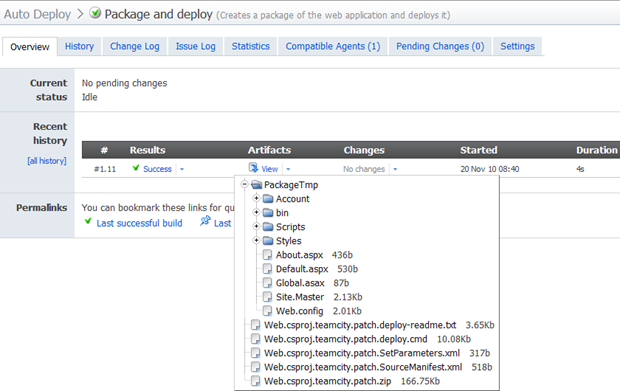Click the Package and deploy build configuration title

[159, 14]
